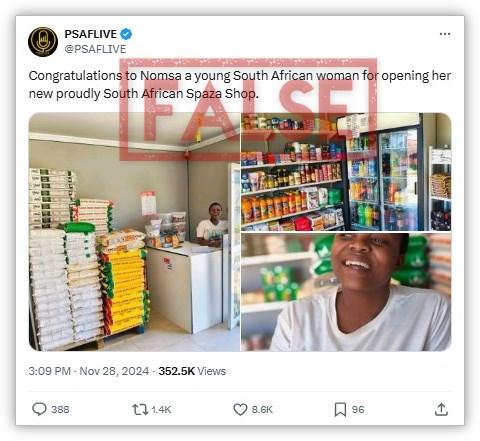Click the blue verified badge
The image size is (480, 441).
click(126, 34)
